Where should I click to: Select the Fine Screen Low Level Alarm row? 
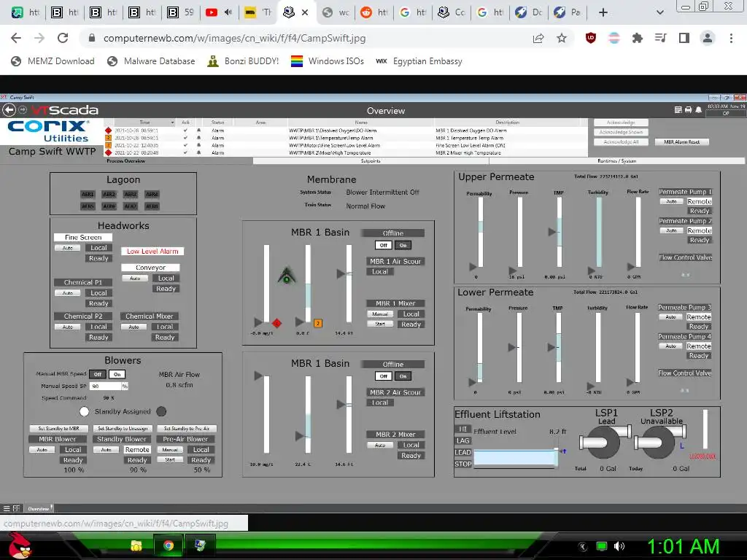point(345,145)
